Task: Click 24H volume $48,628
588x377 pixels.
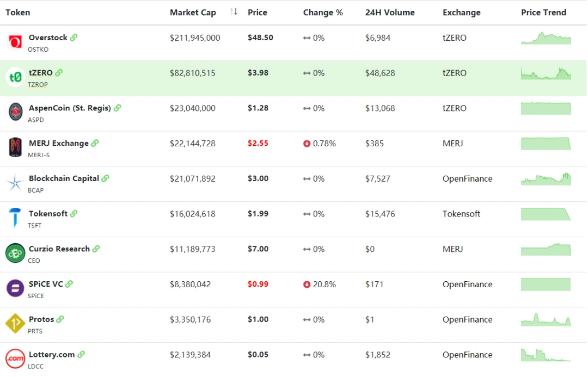Action: pyautogui.click(x=380, y=73)
